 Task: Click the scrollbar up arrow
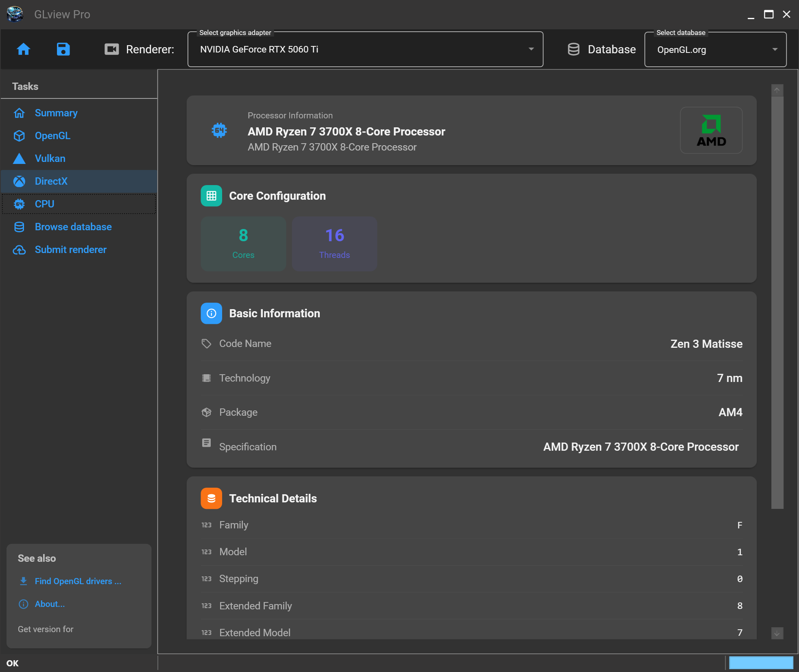pos(777,90)
